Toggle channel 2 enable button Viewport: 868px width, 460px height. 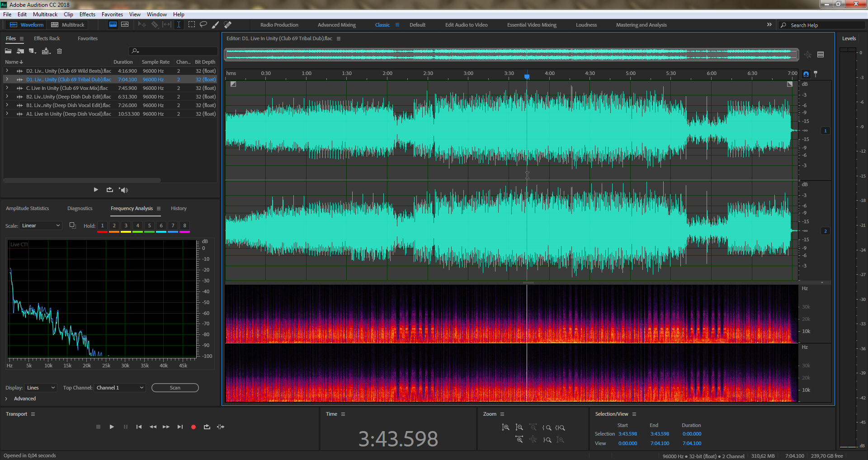click(826, 231)
